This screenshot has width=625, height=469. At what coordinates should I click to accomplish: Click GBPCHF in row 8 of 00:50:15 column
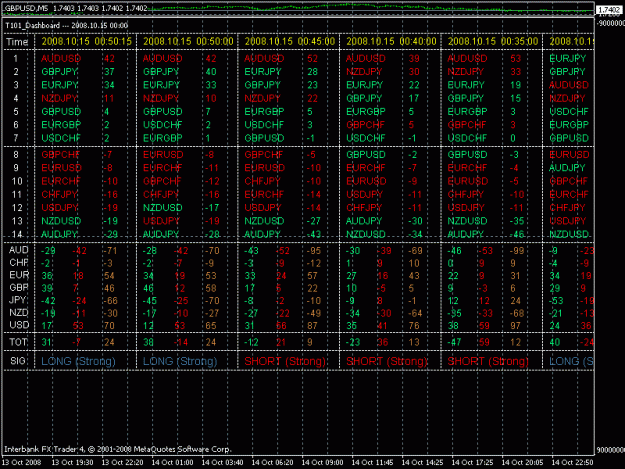pos(60,155)
